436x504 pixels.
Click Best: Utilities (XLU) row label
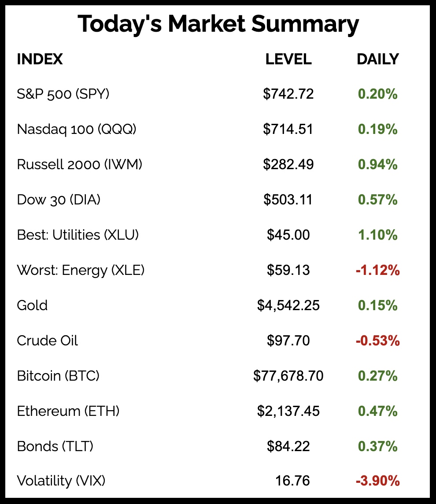78,235
